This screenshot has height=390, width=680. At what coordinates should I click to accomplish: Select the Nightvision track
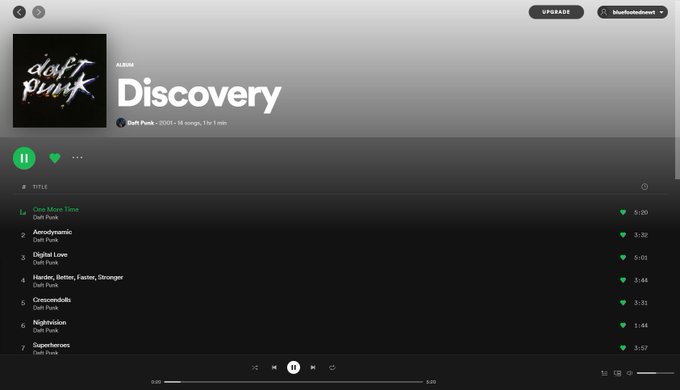pyautogui.click(x=49, y=322)
